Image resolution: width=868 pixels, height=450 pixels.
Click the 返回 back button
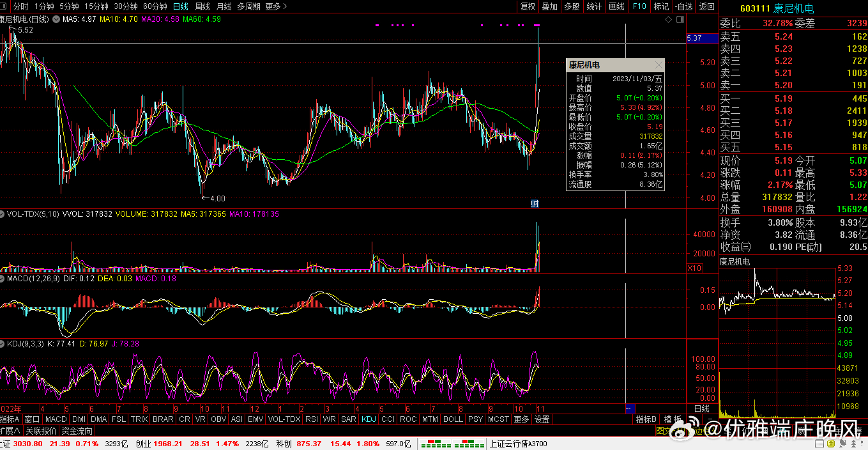point(707,6)
